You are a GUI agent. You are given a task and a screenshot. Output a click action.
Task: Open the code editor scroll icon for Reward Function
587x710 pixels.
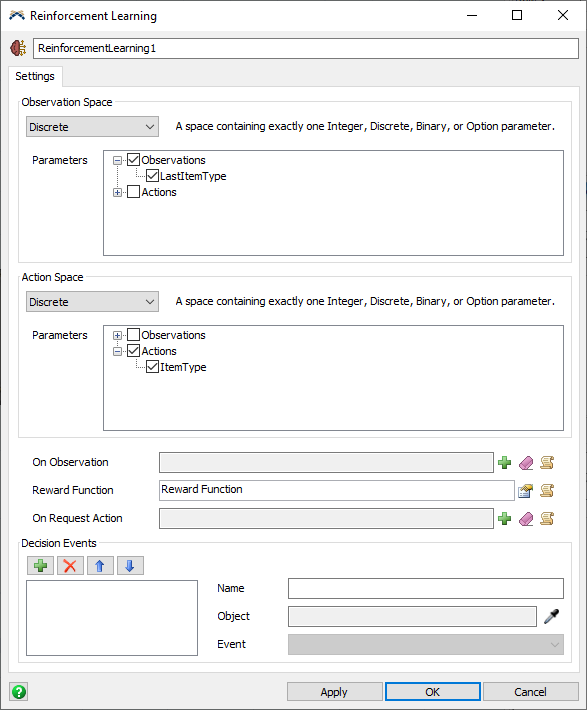tap(547, 490)
